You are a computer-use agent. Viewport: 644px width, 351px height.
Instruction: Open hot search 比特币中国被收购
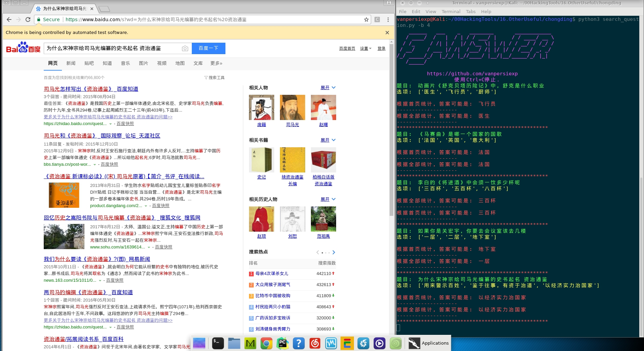tap(273, 296)
